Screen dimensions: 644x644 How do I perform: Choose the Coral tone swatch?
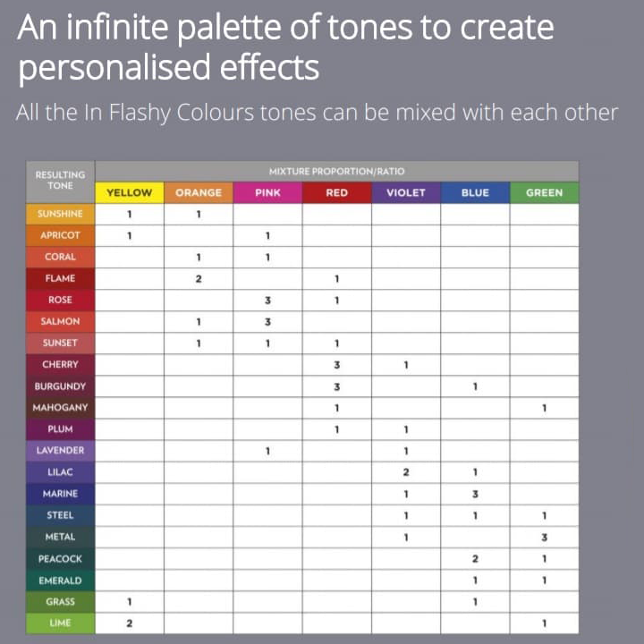click(61, 257)
